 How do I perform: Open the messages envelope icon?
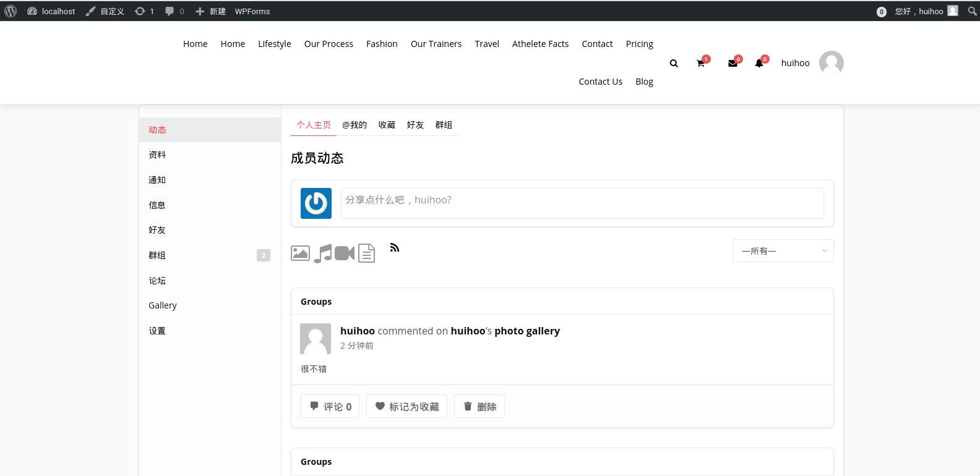click(x=733, y=63)
